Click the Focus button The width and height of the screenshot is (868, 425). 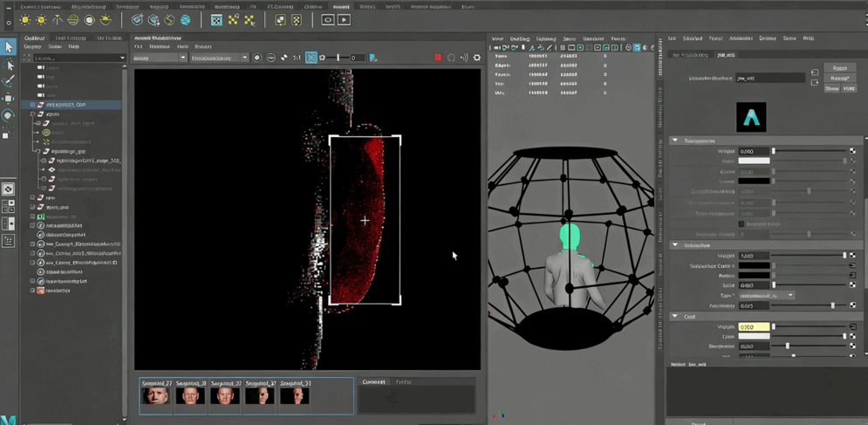pyautogui.click(x=840, y=68)
